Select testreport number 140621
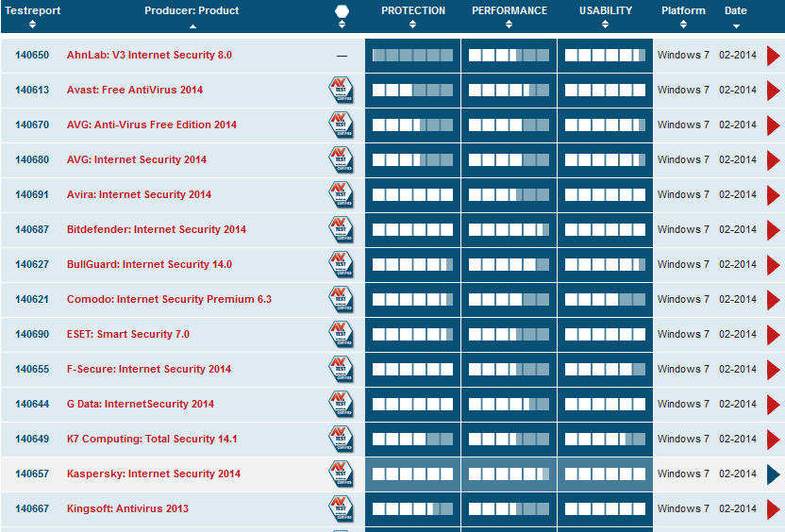This screenshot has height=532, width=785. tap(32, 299)
